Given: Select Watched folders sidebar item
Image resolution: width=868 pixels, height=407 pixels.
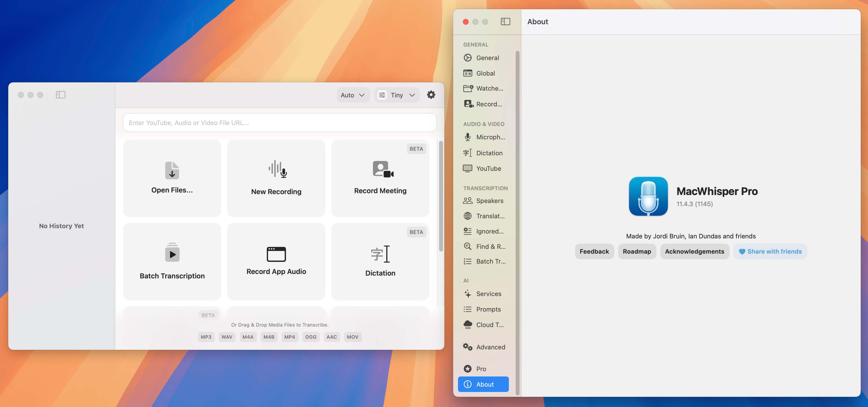Looking at the screenshot, I should click(483, 88).
